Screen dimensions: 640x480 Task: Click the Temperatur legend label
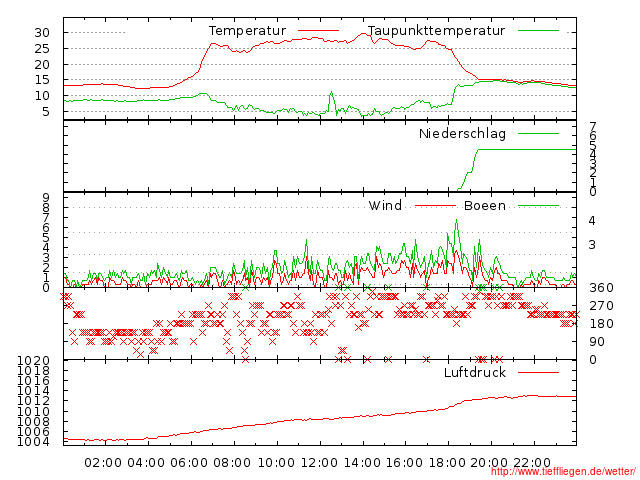(x=247, y=31)
